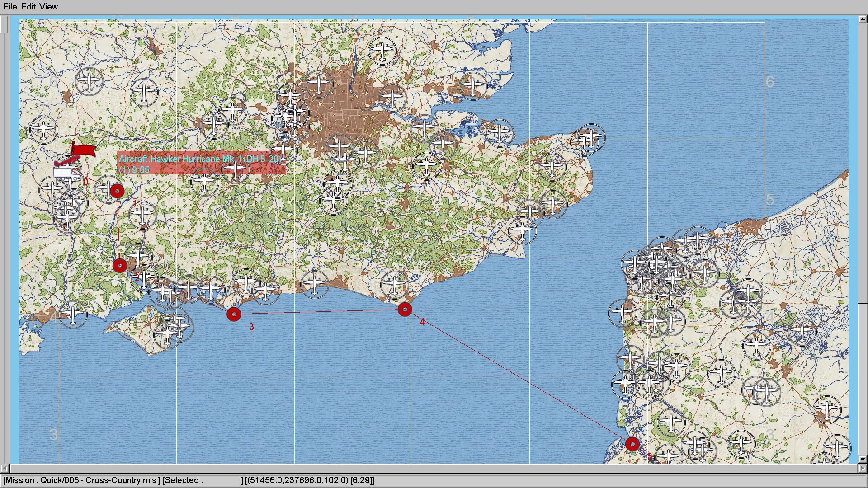Open the File menu
Image resolution: width=868 pixels, height=488 pixels.
pyautogui.click(x=10, y=7)
